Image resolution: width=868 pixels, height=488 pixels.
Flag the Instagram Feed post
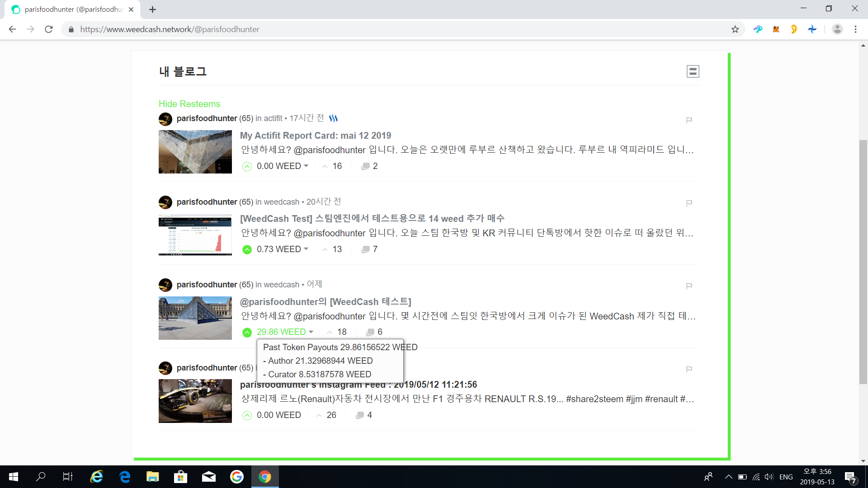[x=689, y=369]
